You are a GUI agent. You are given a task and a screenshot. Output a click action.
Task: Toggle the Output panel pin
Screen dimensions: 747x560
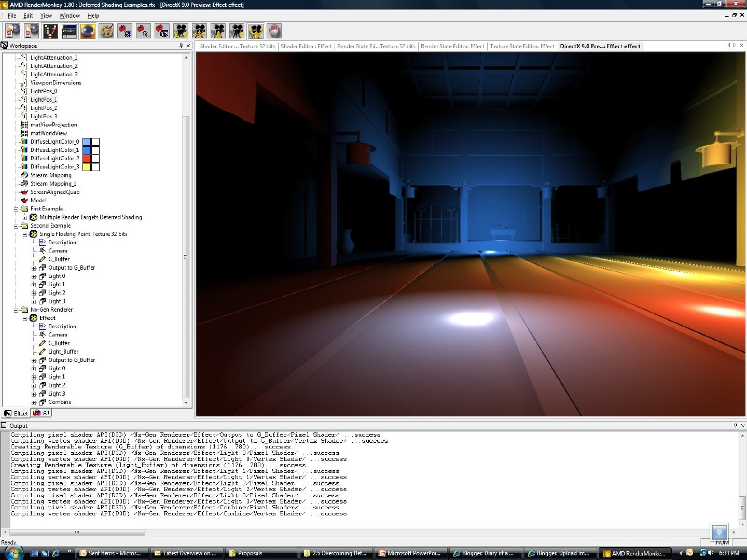pyautogui.click(x=735, y=426)
